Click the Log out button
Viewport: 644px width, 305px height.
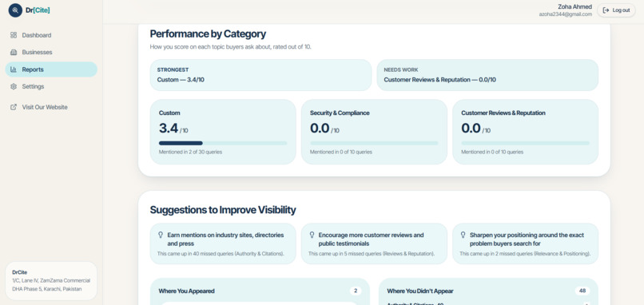616,10
